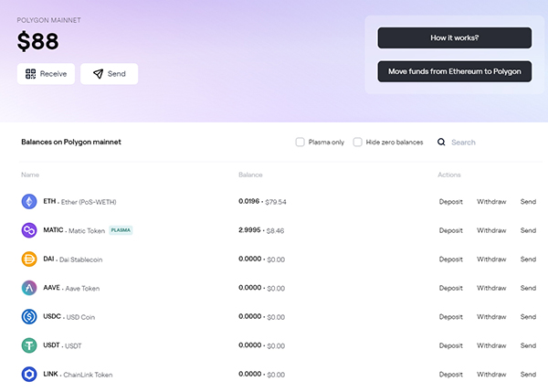Move funds from Ethereum to Polygon
Viewport: 548px width, 392px height.
click(455, 71)
